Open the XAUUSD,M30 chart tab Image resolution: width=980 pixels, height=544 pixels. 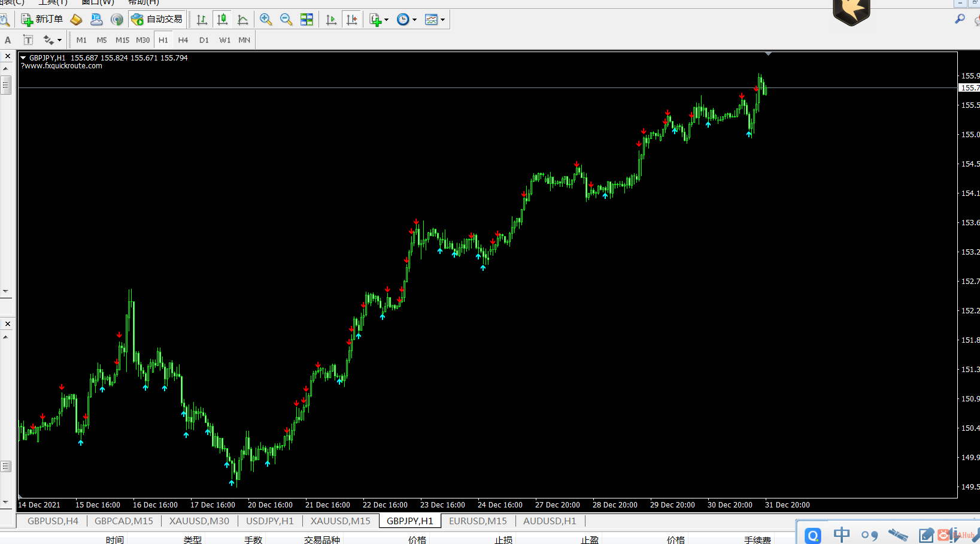coord(199,521)
